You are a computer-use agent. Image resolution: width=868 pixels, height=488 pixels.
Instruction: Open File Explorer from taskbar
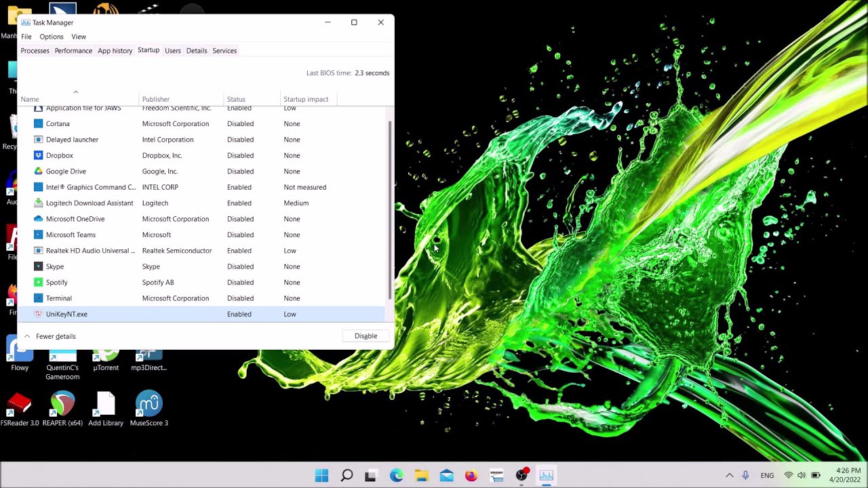tap(421, 476)
